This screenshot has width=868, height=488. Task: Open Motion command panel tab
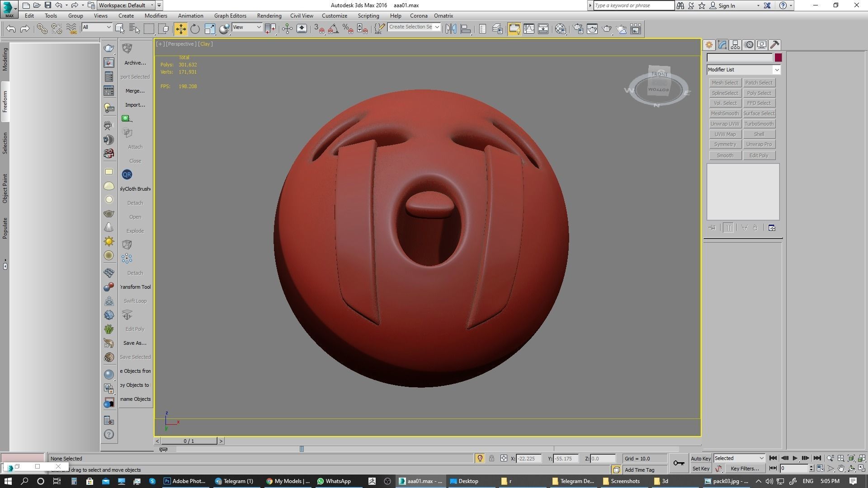pyautogui.click(x=749, y=45)
